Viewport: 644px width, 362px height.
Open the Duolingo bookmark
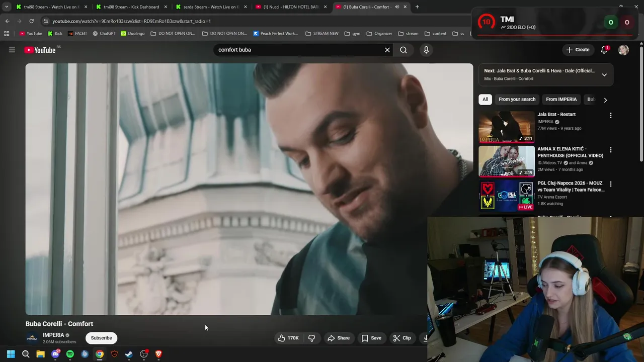click(132, 34)
